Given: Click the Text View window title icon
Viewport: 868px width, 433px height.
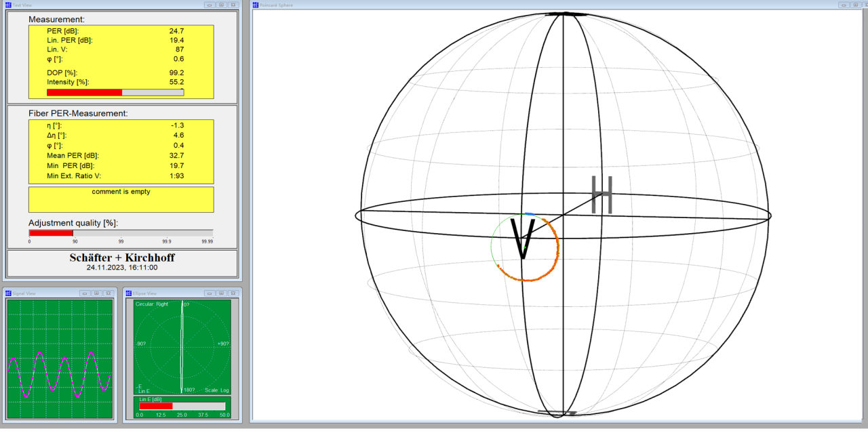Looking at the screenshot, I should [8, 5].
